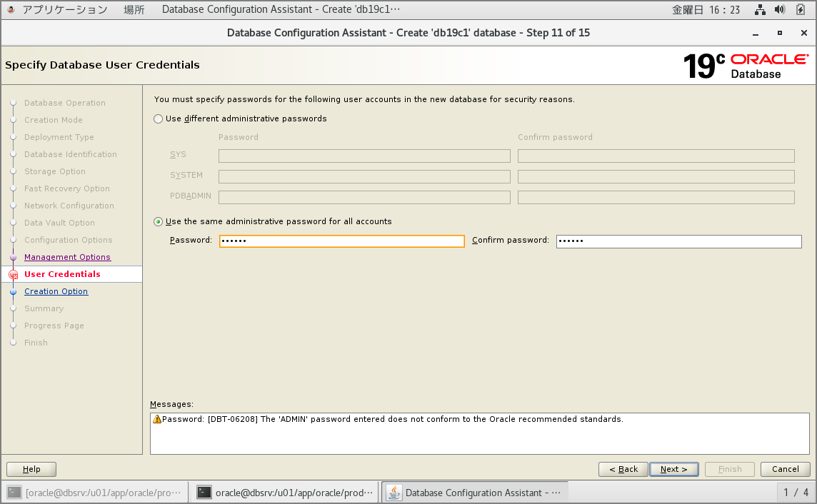This screenshot has height=504, width=817.
Task: Open the 場所 menu
Action: (134, 10)
